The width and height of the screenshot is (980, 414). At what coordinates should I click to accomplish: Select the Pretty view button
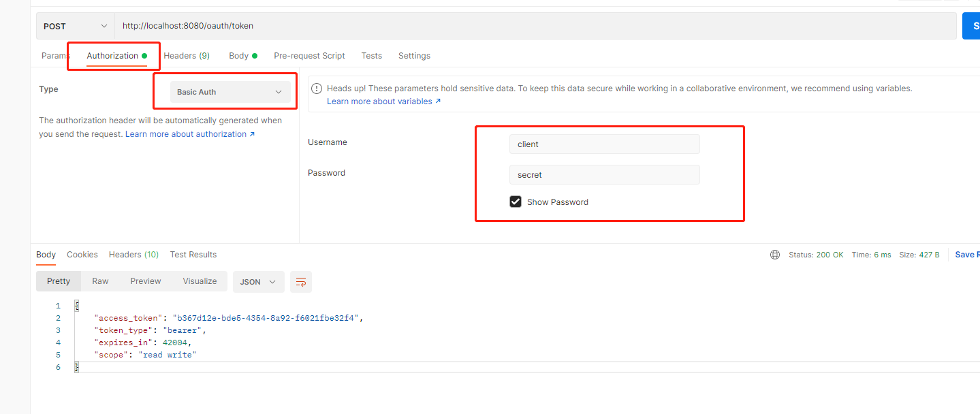tap(59, 281)
